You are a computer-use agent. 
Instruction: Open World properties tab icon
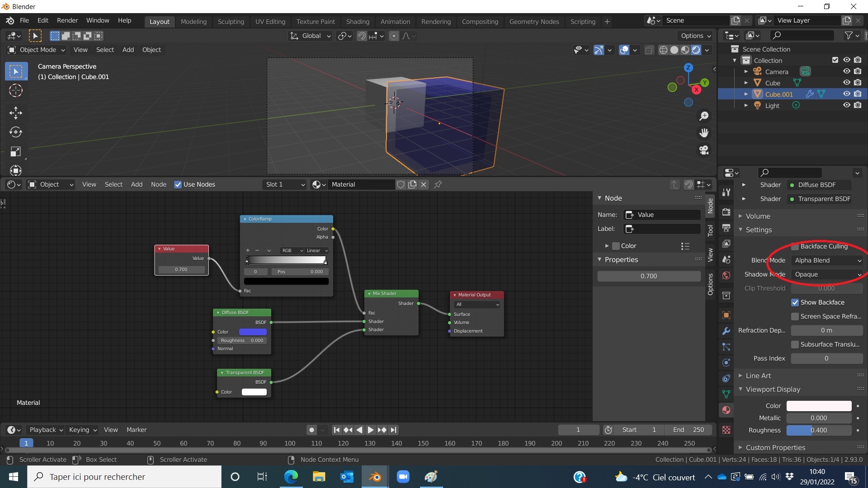(726, 276)
